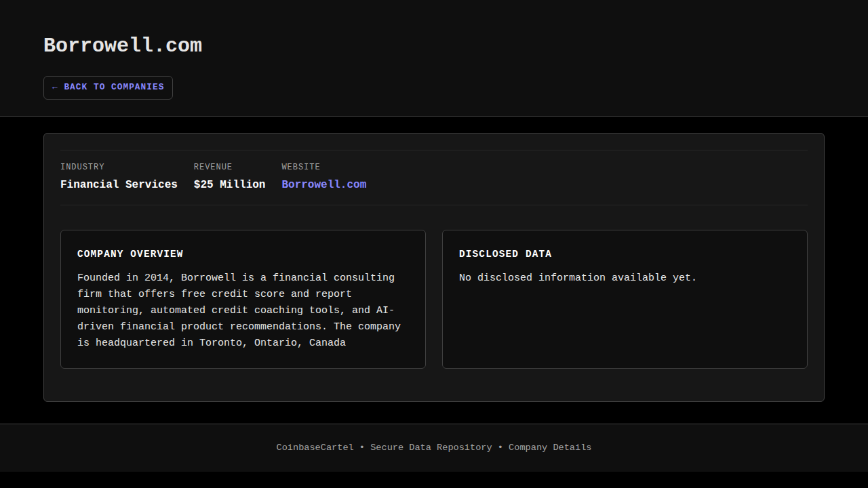Click the Disclosed Data heading
The image size is (868, 488).
(x=505, y=254)
